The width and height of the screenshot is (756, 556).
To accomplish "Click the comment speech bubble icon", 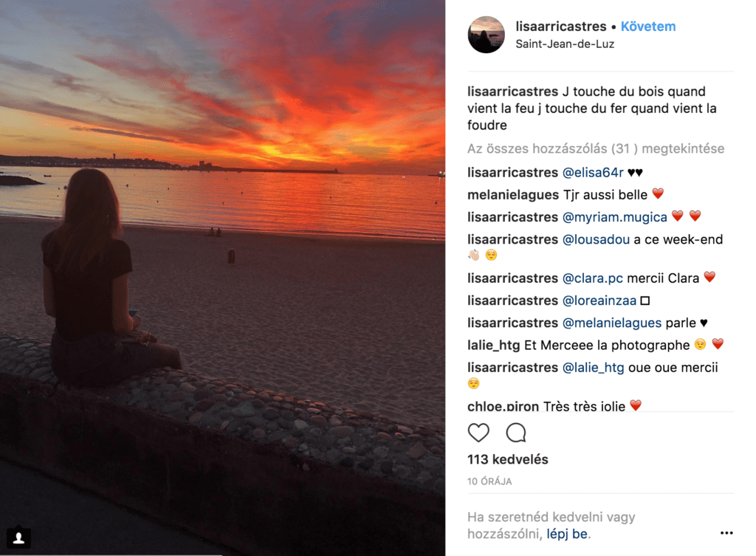I will pos(516,433).
